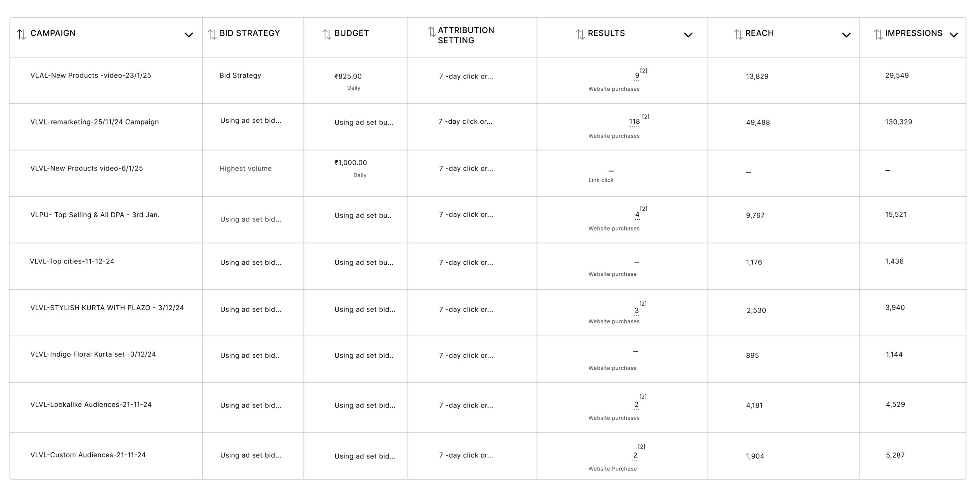Click the Impressions column sort arrows
This screenshot has height=493, width=980.
878,34
